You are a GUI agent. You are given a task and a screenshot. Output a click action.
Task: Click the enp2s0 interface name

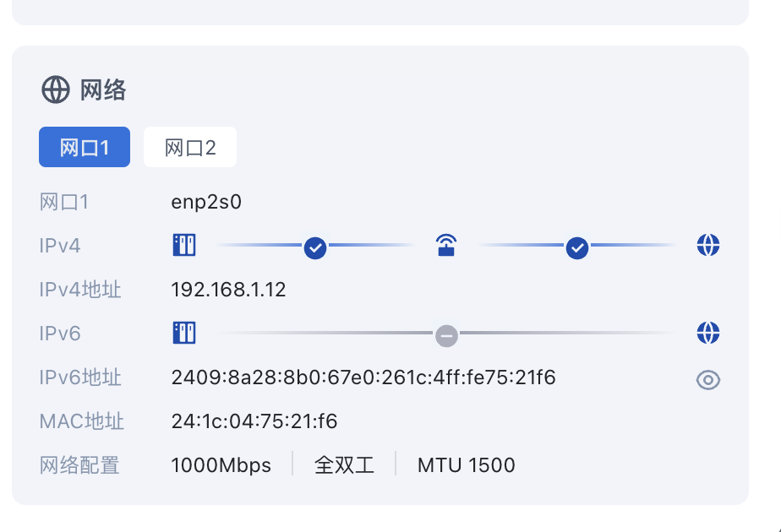coord(206,203)
